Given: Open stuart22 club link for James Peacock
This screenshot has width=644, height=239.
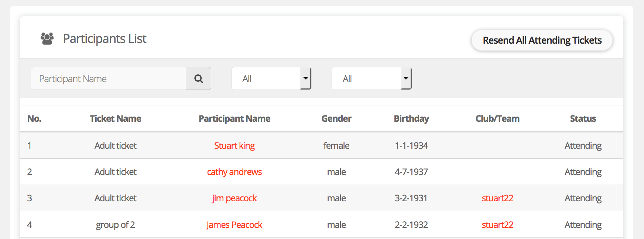Looking at the screenshot, I should coord(497,225).
